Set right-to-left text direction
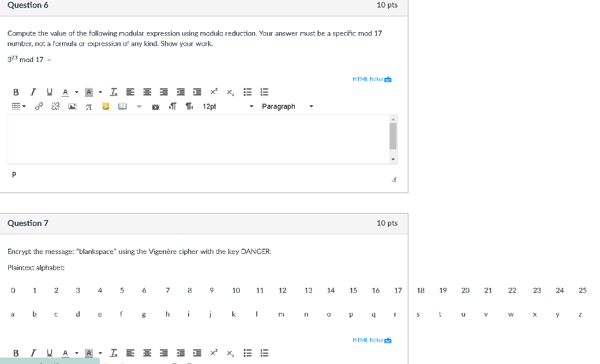The width and height of the screenshot is (600, 364). tap(189, 107)
